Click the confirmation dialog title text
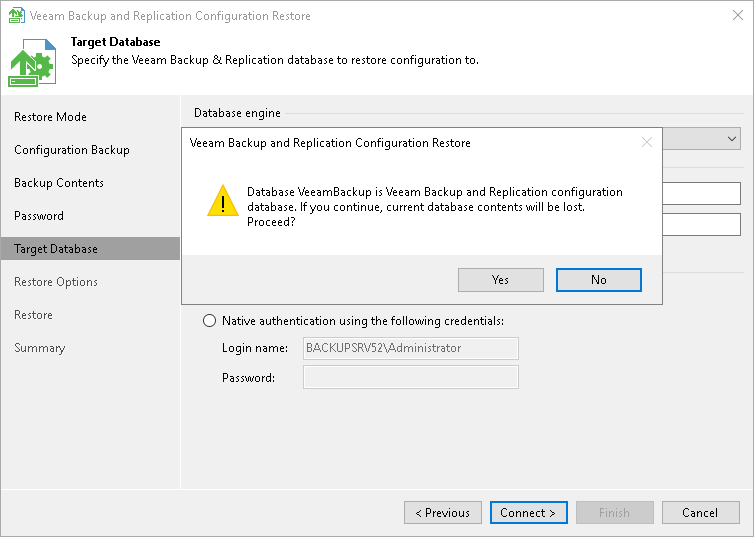 (x=330, y=143)
